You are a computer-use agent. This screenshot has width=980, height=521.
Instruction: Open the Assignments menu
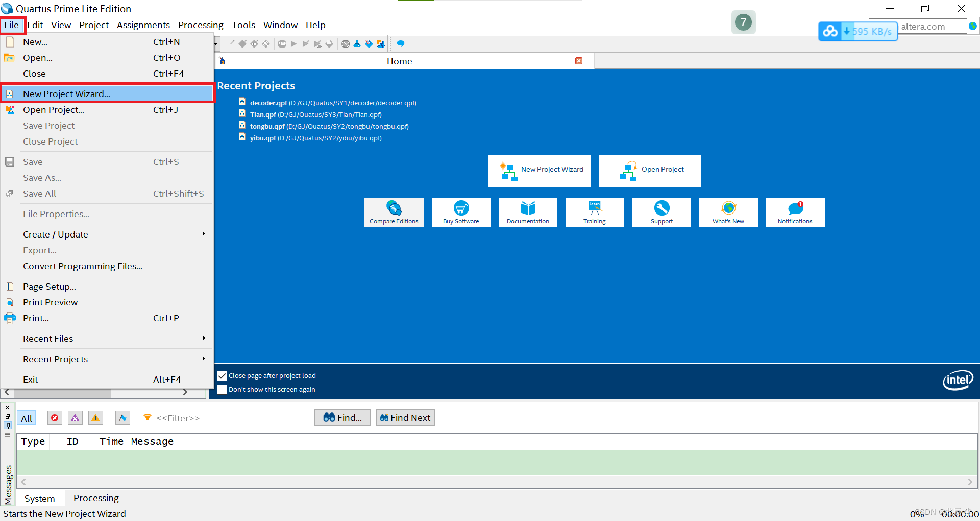point(143,25)
